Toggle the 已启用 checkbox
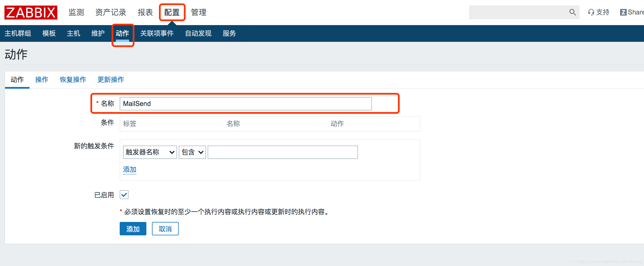644x266 pixels. (x=124, y=195)
